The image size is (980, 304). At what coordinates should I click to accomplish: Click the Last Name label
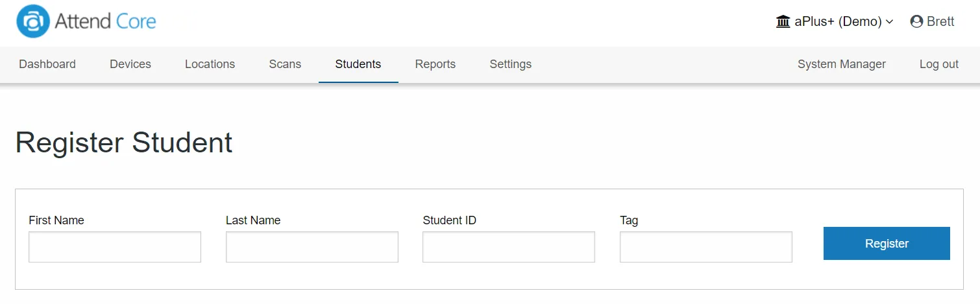[x=253, y=220]
